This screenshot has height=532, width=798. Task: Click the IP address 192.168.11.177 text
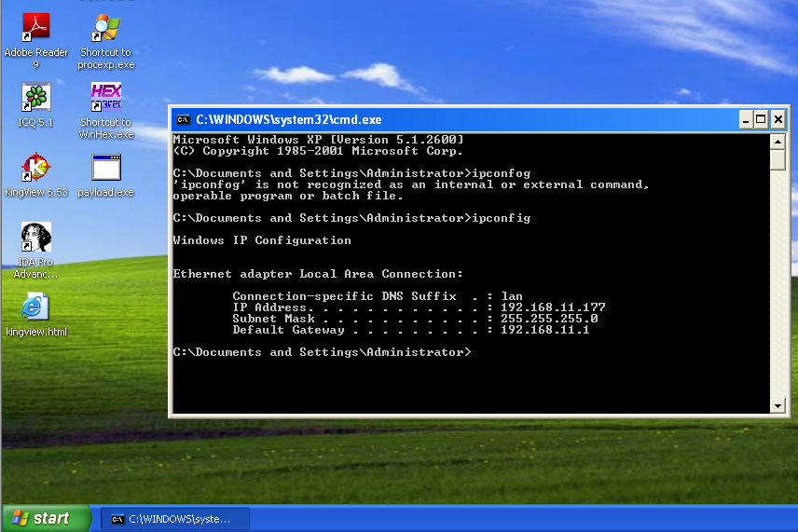click(x=553, y=307)
